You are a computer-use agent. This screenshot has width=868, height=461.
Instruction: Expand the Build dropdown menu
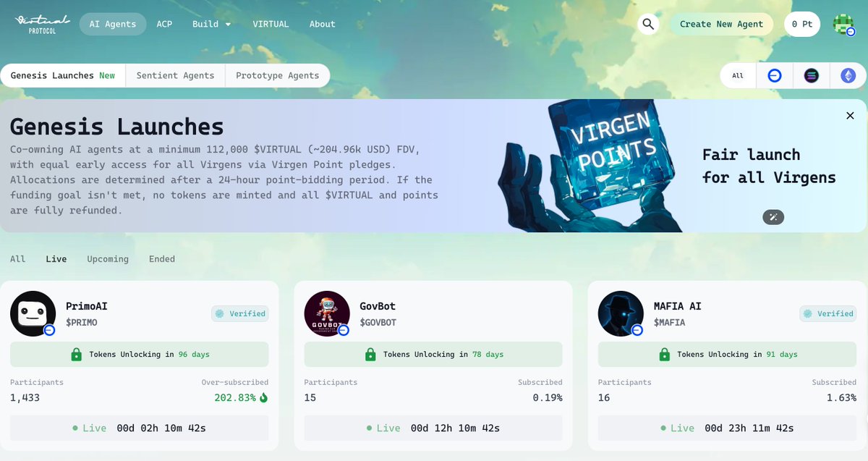[x=212, y=24]
